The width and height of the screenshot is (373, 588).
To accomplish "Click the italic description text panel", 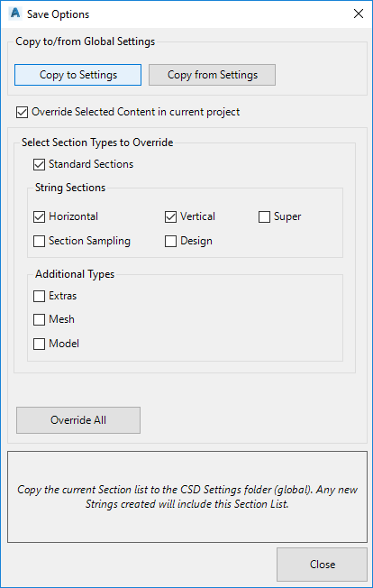I will [x=187, y=497].
